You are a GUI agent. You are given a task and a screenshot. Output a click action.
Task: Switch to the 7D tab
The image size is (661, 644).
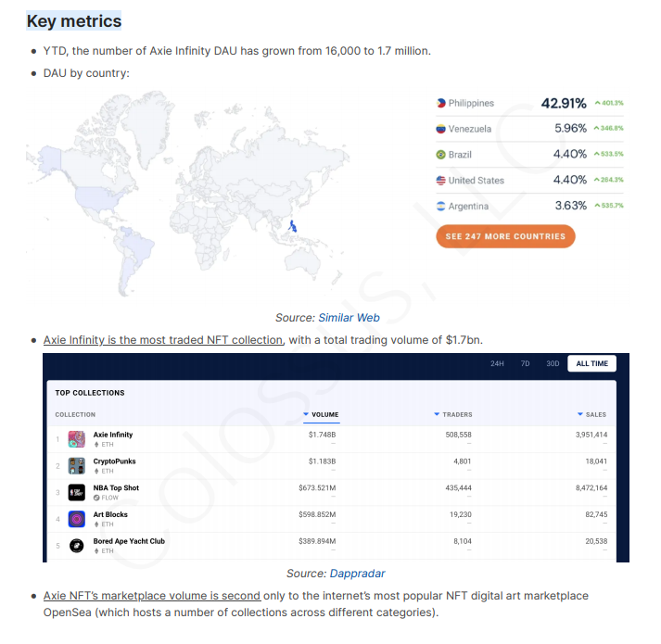point(525,363)
